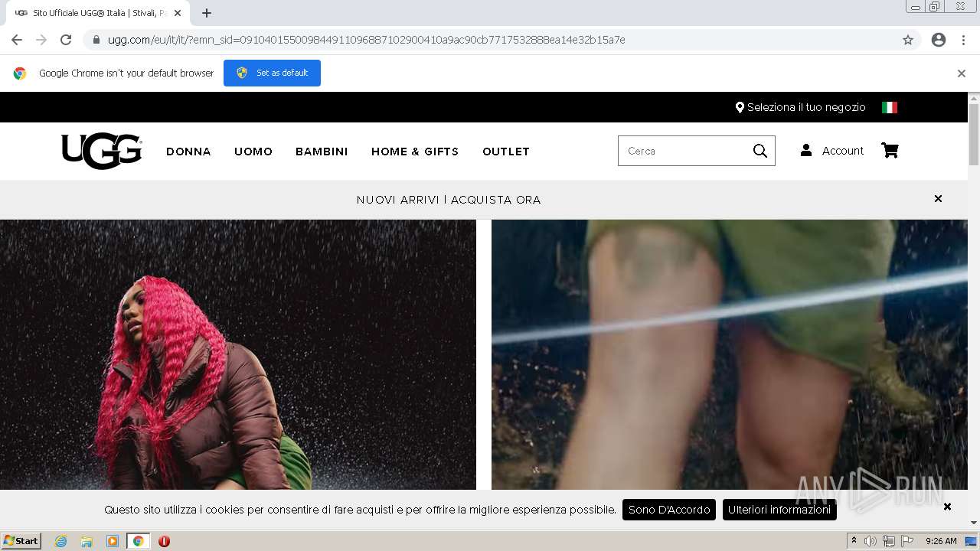Screen dimensions: 980x551
Task: Click the legs and boots campaign image
Action: pos(730,354)
